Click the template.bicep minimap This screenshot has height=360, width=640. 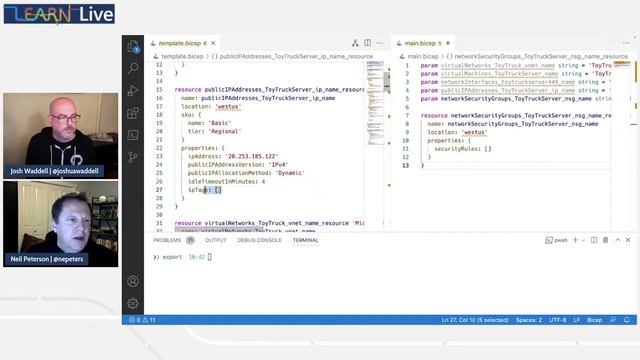coord(375,102)
